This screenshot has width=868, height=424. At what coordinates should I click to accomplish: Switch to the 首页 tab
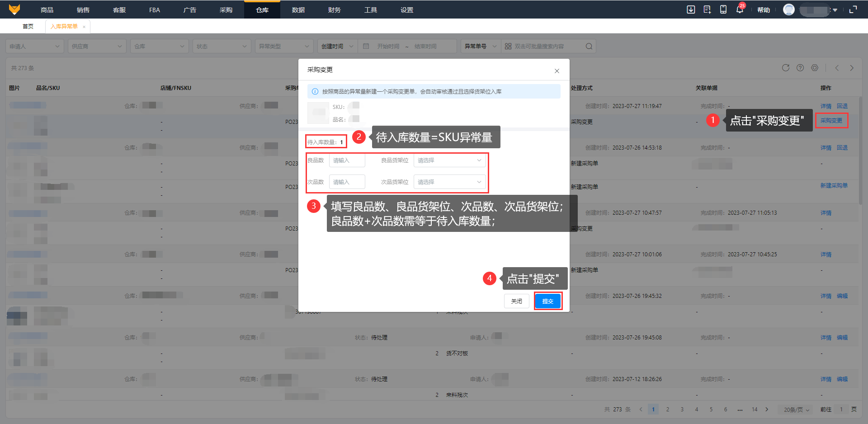[28, 26]
